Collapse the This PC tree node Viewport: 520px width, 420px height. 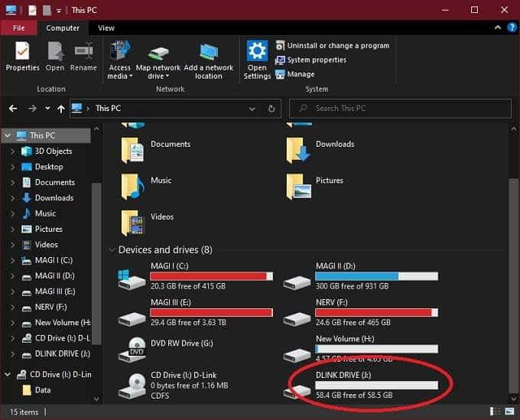(x=8, y=135)
